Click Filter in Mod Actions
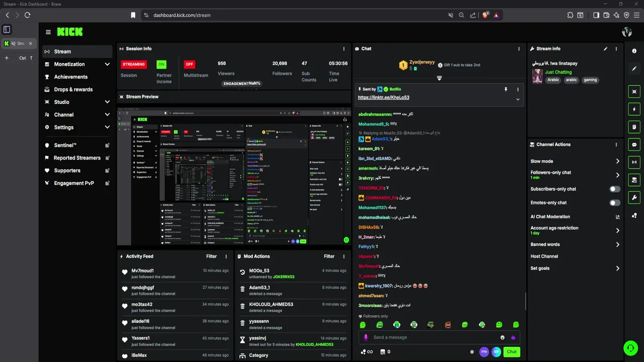Image resolution: width=644 pixels, height=362 pixels. click(329, 256)
